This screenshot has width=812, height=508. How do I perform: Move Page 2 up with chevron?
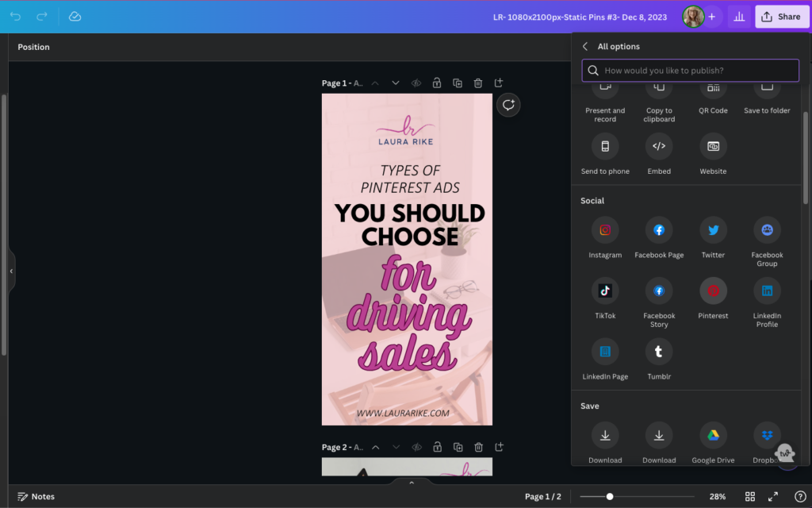point(375,447)
